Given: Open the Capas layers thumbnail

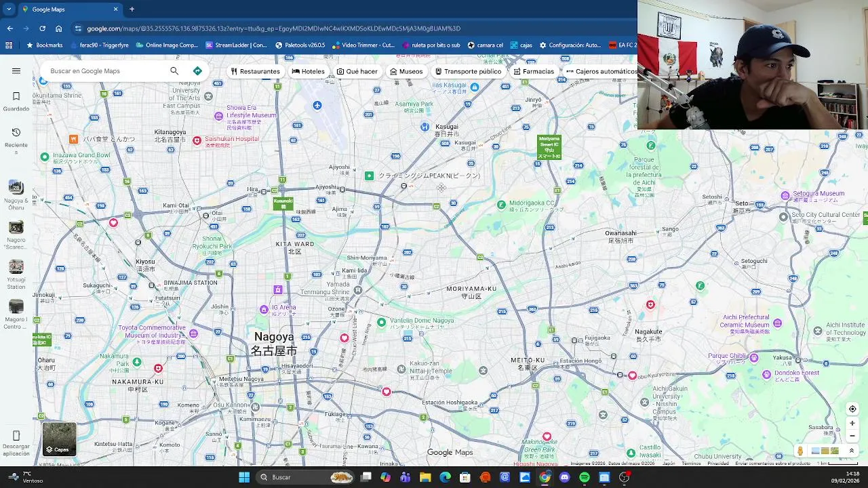Looking at the screenshot, I should 59,439.
